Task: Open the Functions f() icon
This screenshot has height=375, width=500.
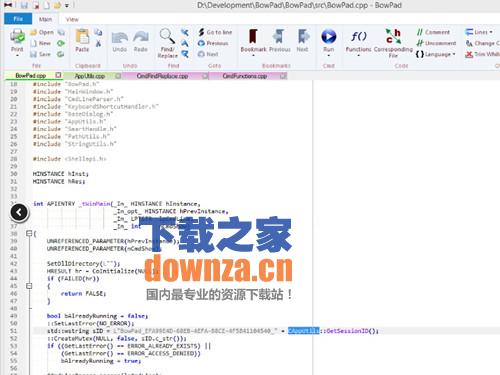Action: pos(359,36)
